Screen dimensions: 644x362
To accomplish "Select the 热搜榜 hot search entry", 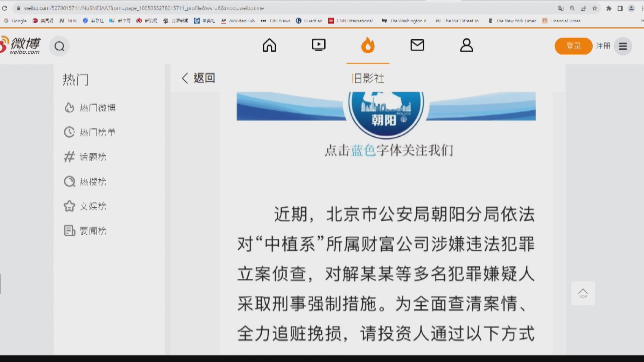I will pyautogui.click(x=69, y=182).
